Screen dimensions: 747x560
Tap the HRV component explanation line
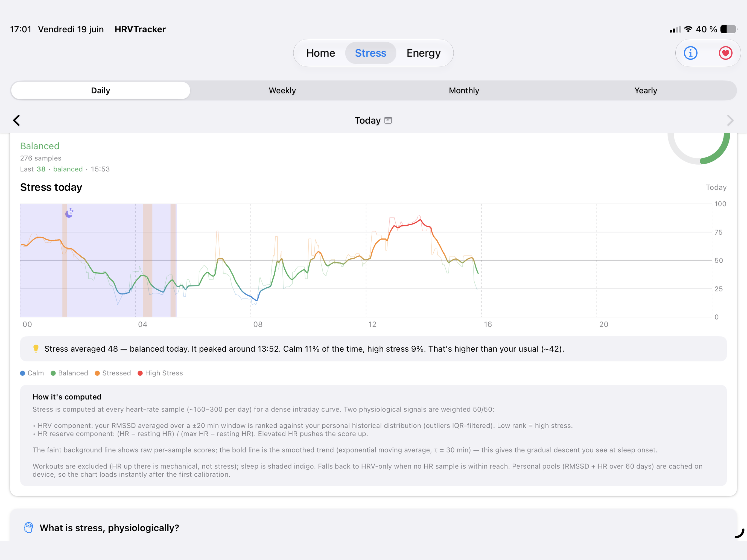point(303,425)
